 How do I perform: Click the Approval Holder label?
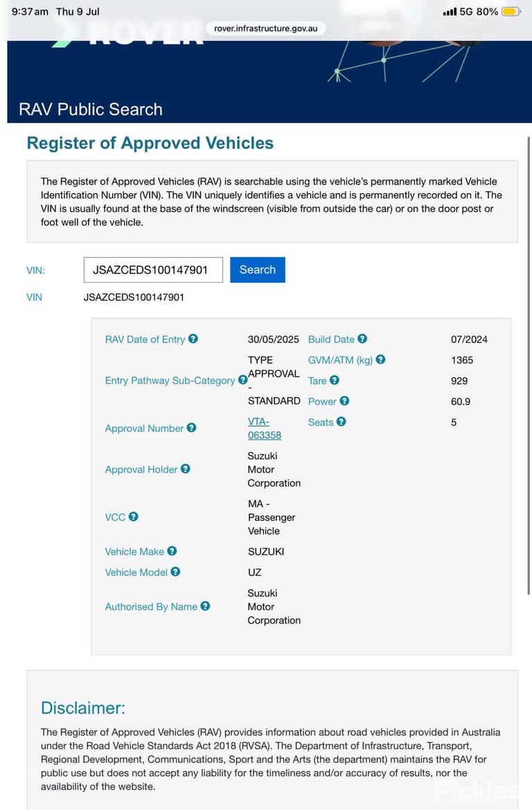coord(141,470)
